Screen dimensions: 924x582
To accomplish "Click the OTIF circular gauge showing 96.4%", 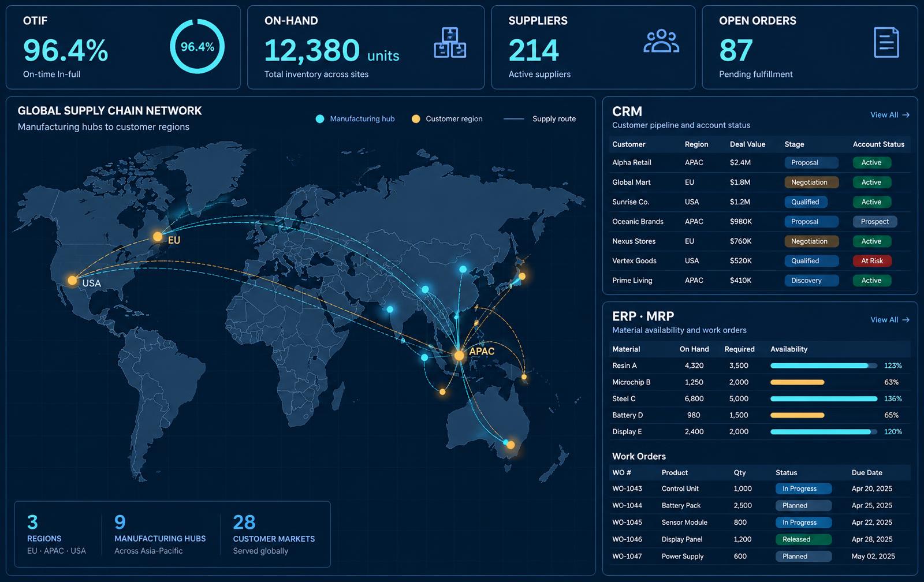I will (x=198, y=46).
